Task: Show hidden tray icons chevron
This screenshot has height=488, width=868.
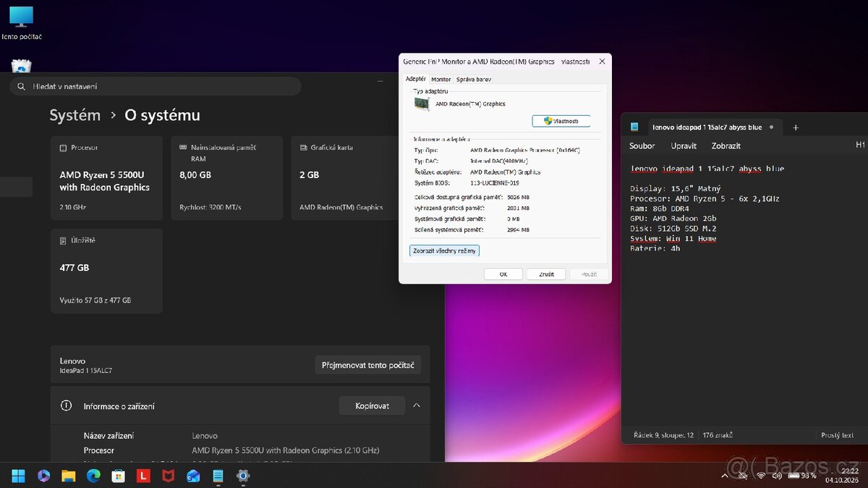Action: (726, 476)
